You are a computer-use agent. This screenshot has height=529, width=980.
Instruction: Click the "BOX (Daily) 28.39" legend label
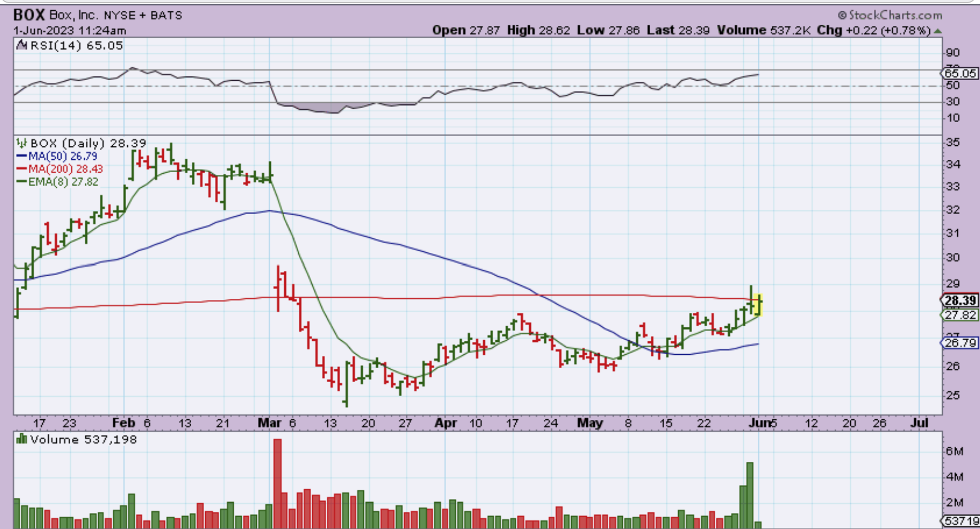point(88,143)
